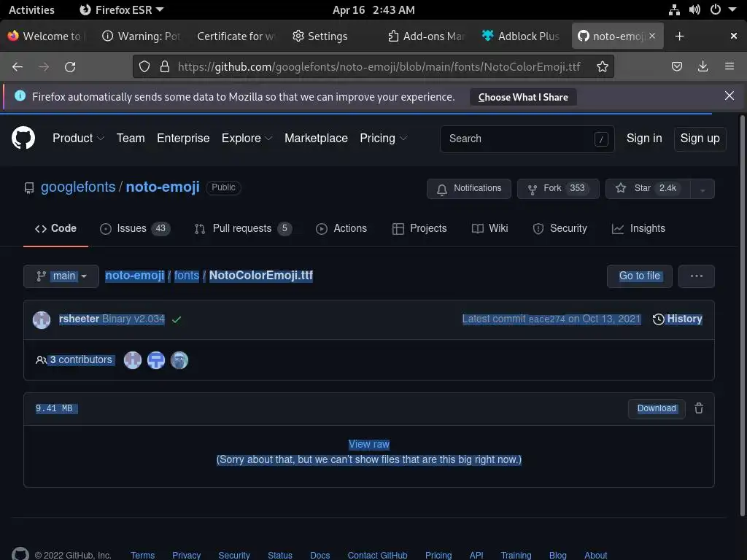Screen dimensions: 747x560
Task: Expand the Product menu
Action: (x=78, y=138)
